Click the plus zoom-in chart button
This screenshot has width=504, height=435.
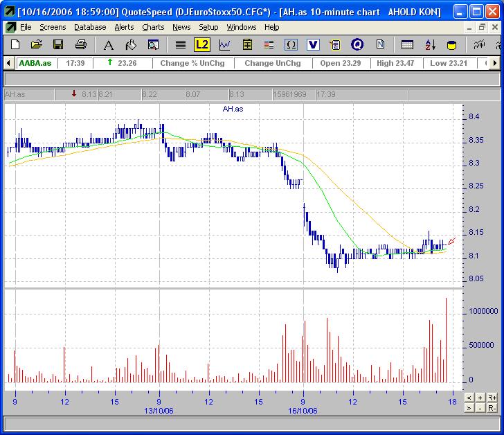[x=480, y=398]
